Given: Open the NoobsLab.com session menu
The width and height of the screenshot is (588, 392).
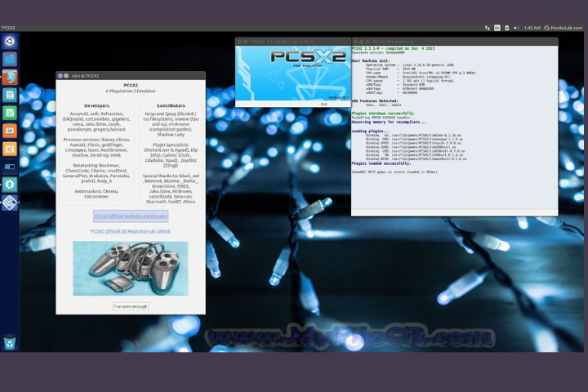Looking at the screenshot, I should pyautogui.click(x=563, y=28).
